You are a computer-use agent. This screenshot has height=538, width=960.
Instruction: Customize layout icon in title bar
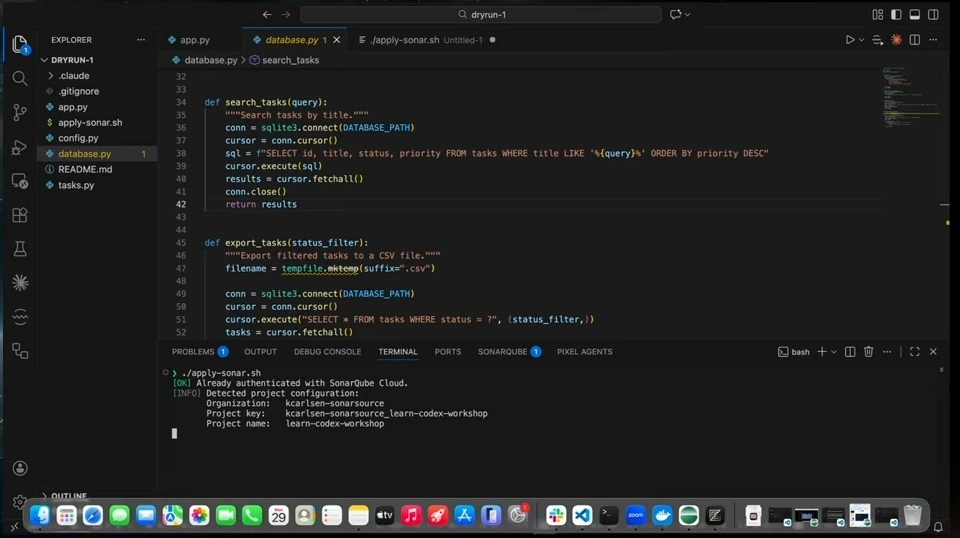point(877,15)
